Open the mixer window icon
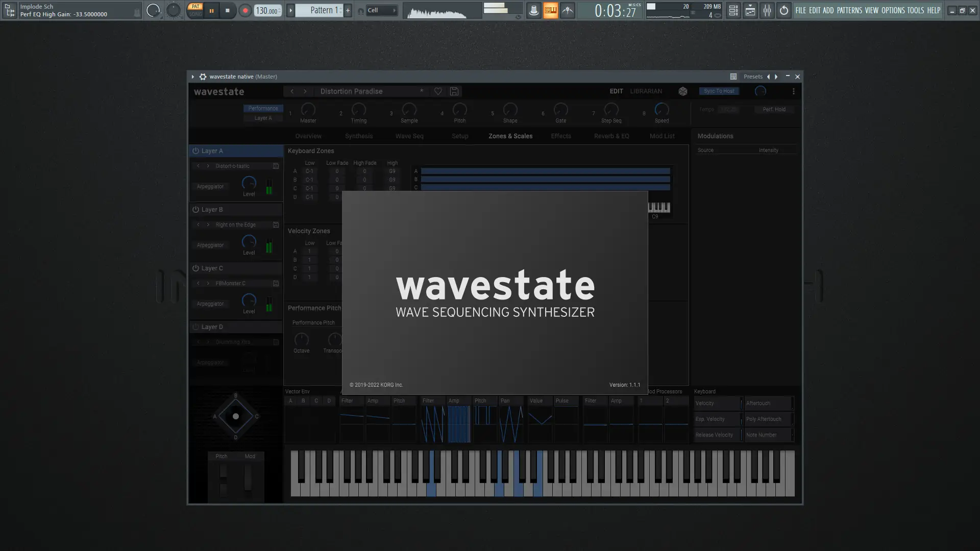 [x=767, y=10]
